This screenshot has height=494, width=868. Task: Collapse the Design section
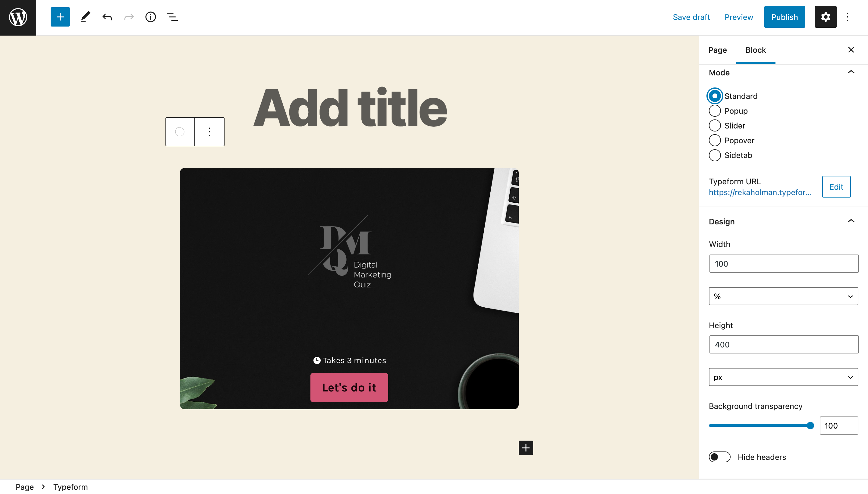853,221
